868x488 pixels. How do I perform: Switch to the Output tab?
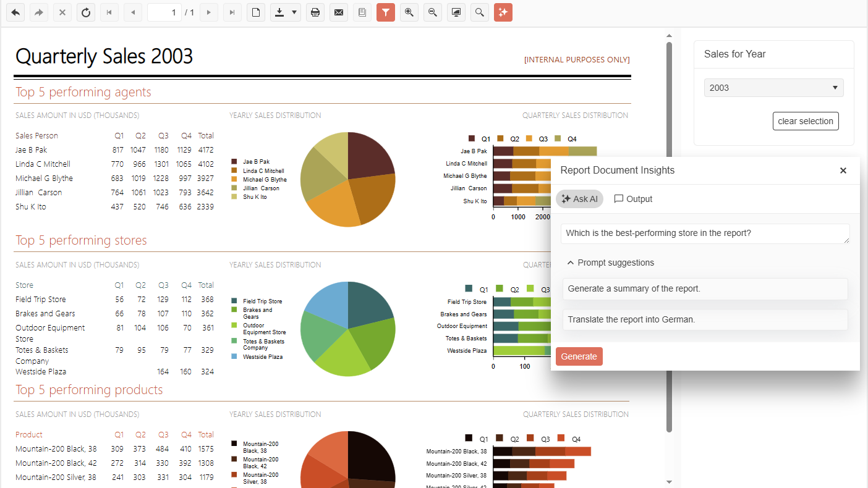pyautogui.click(x=632, y=198)
